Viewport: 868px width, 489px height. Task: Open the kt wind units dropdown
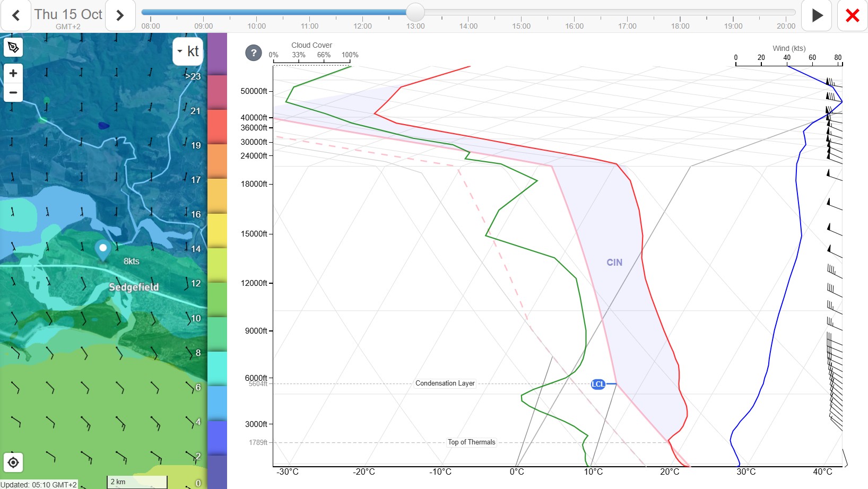188,51
